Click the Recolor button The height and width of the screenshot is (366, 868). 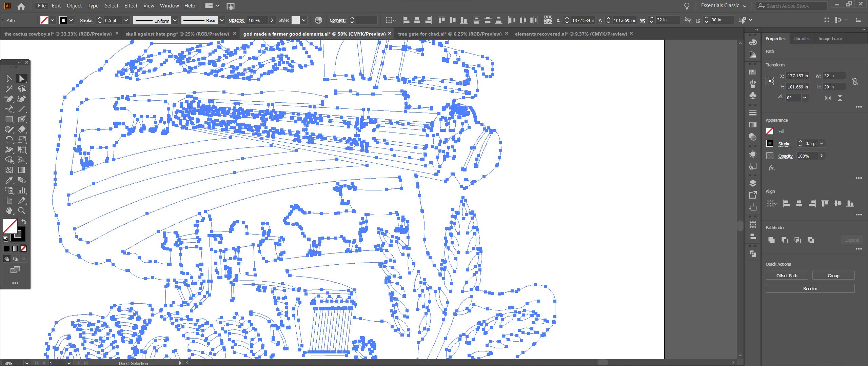(x=810, y=288)
